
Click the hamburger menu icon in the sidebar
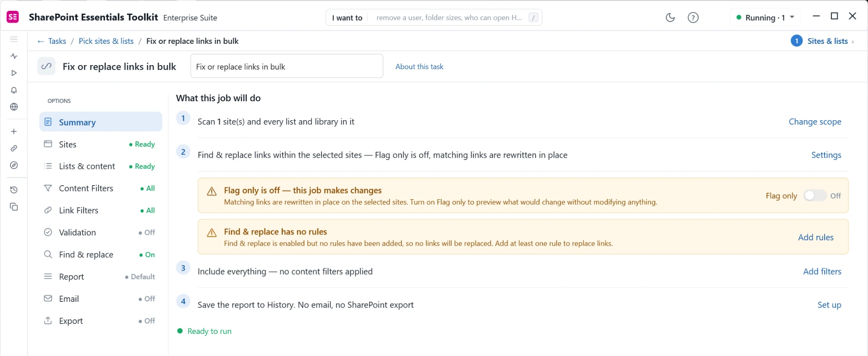coord(14,39)
